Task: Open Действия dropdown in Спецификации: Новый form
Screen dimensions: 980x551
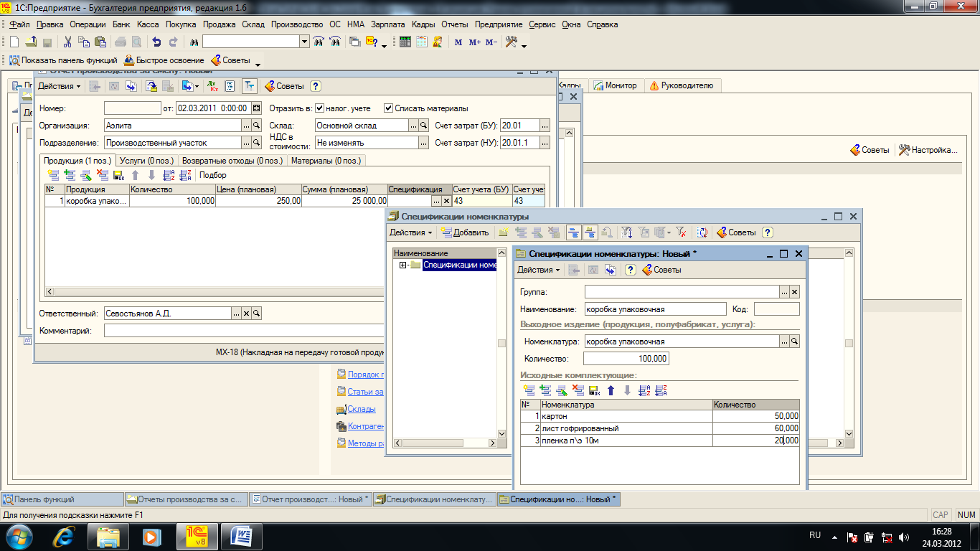Action: [x=539, y=270]
